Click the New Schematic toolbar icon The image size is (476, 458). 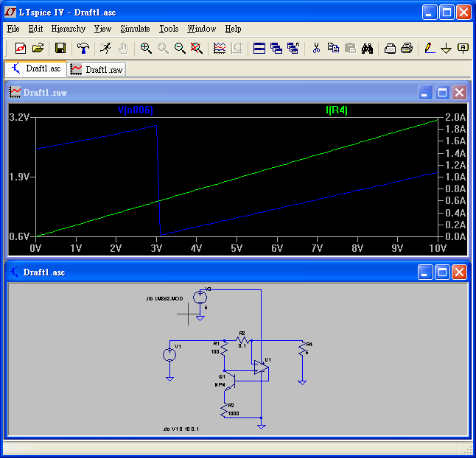[21, 48]
